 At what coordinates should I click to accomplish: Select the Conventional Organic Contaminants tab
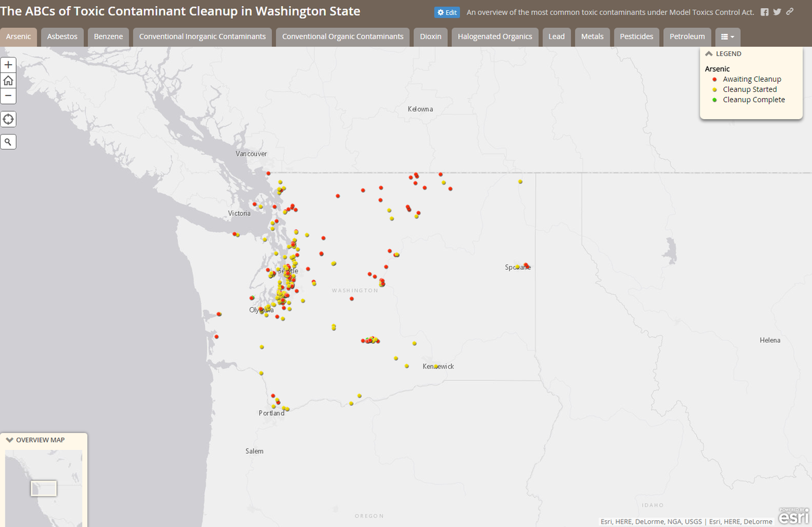343,37
